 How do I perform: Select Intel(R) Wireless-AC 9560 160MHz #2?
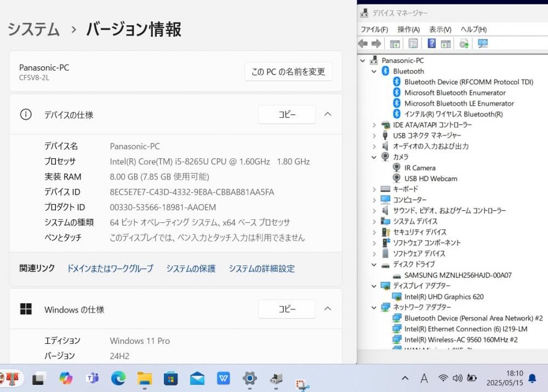point(461,339)
